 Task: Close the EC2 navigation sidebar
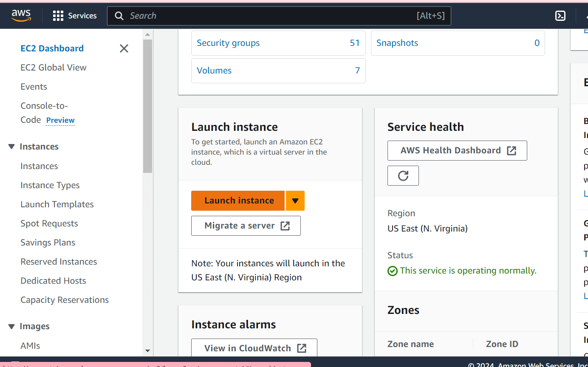124,48
